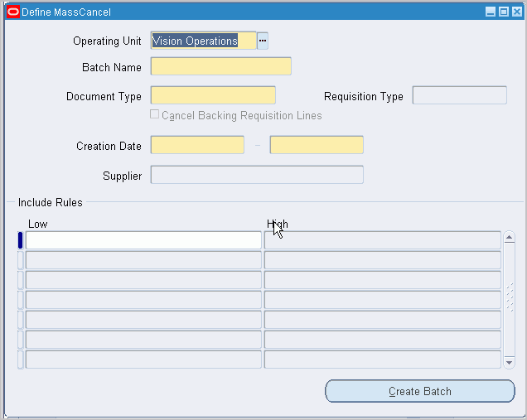Viewport: 527px width, 420px height.
Task: Select the first row record indicator
Action: coord(20,240)
